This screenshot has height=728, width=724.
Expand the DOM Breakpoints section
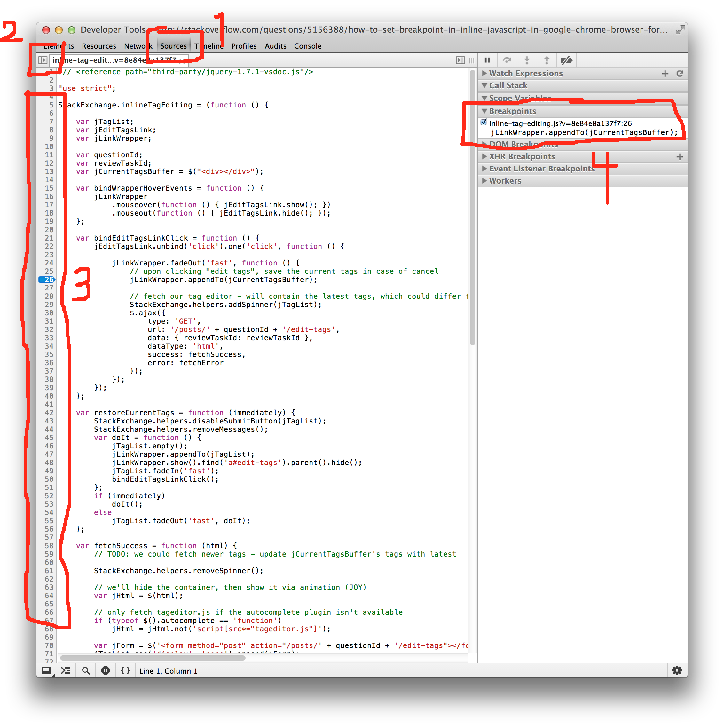[582, 145]
